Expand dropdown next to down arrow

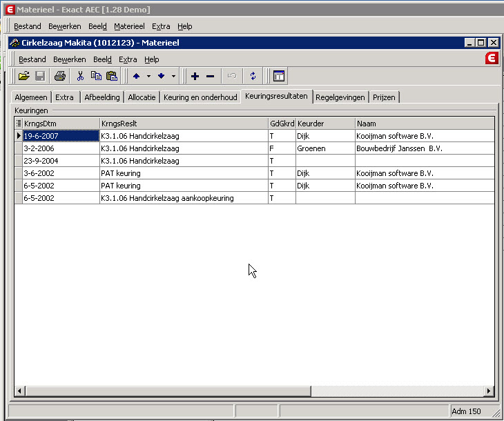click(173, 76)
